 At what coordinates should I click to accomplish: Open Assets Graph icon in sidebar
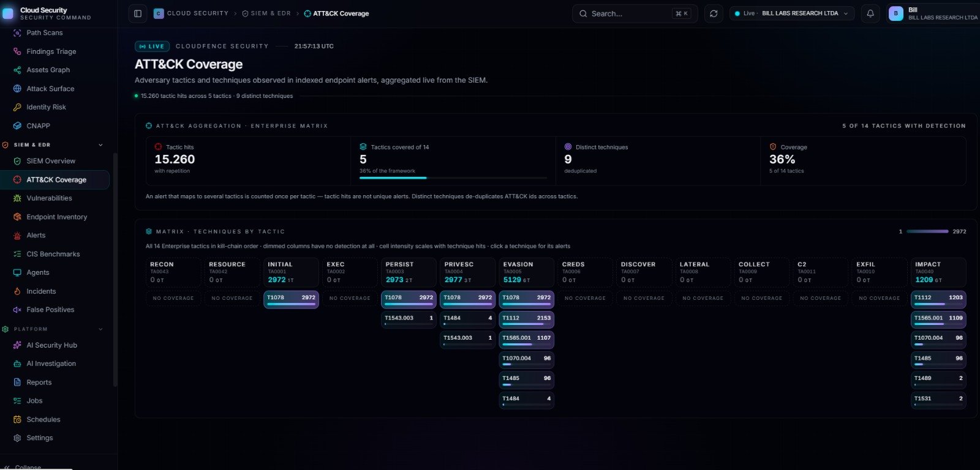[x=17, y=70]
